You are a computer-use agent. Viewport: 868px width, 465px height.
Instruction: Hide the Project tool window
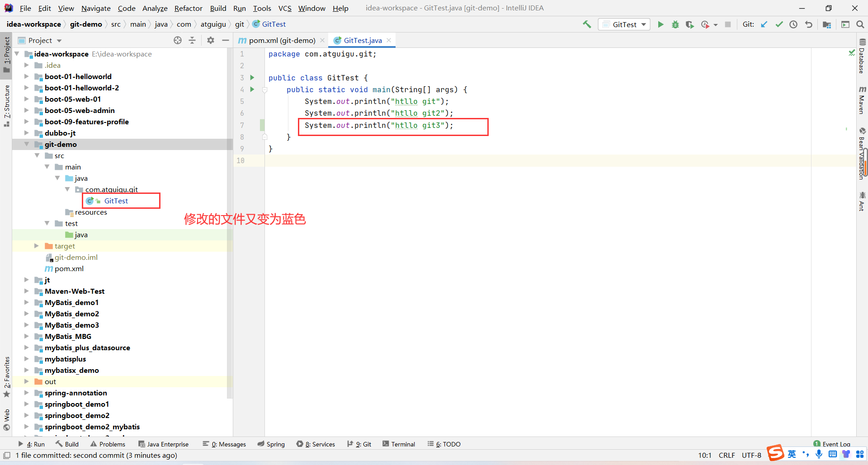coord(226,40)
